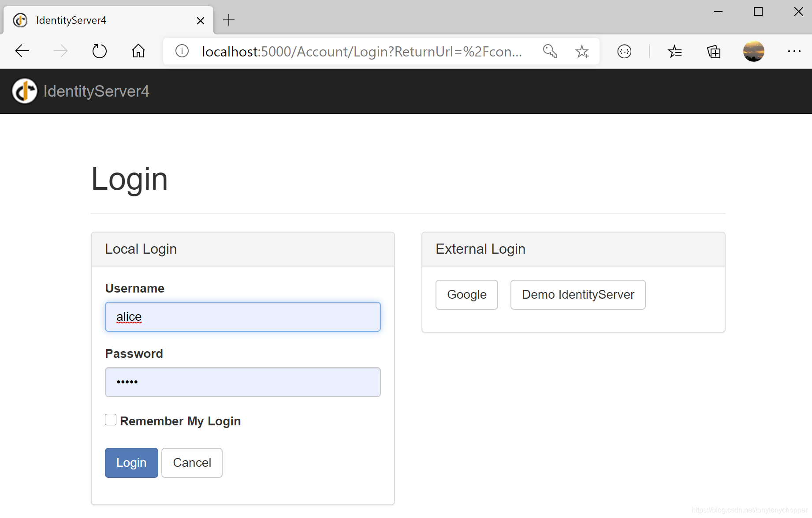The image size is (812, 518).
Task: Select the home icon in the toolbar
Action: (x=138, y=51)
